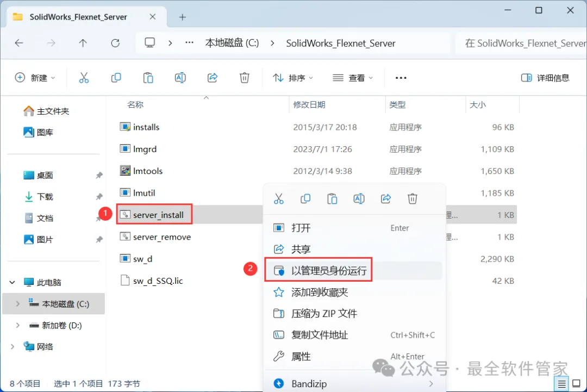Click the Paste icon in the context menu
The image size is (587, 392).
coord(332,199)
